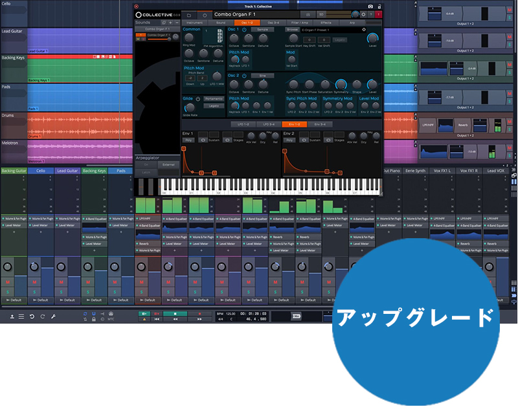Image resolution: width=518 pixels, height=420 pixels.
Task: Open the wrench settings icon in bottom toolbar
Action: pyautogui.click(x=53, y=316)
